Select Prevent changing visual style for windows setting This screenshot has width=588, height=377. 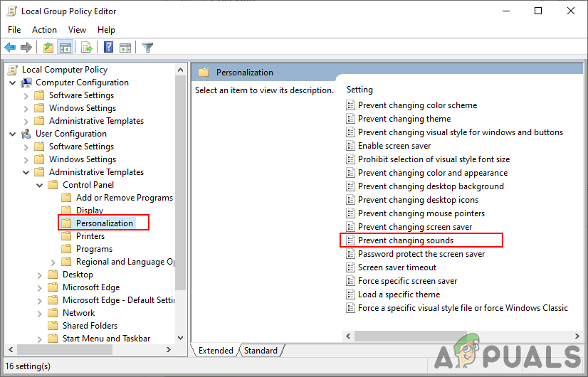(461, 132)
